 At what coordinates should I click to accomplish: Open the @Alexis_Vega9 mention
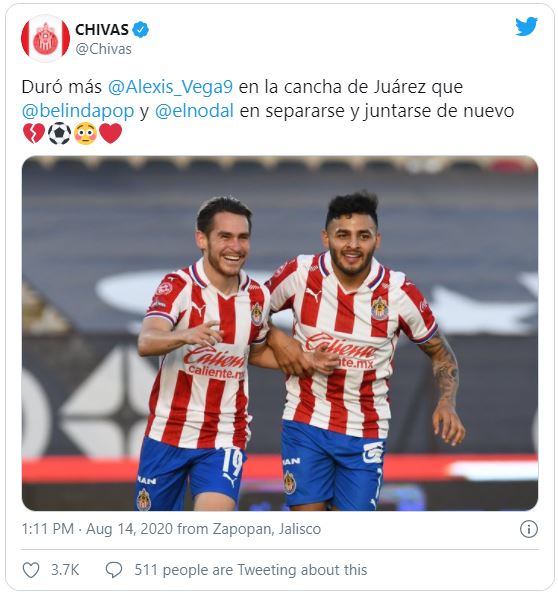[170, 87]
